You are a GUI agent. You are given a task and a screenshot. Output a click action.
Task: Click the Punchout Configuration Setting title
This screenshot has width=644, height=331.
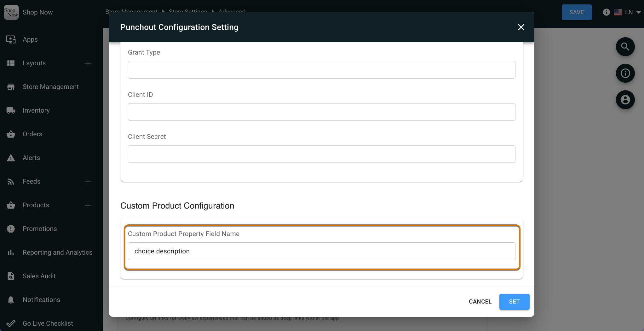pos(179,27)
